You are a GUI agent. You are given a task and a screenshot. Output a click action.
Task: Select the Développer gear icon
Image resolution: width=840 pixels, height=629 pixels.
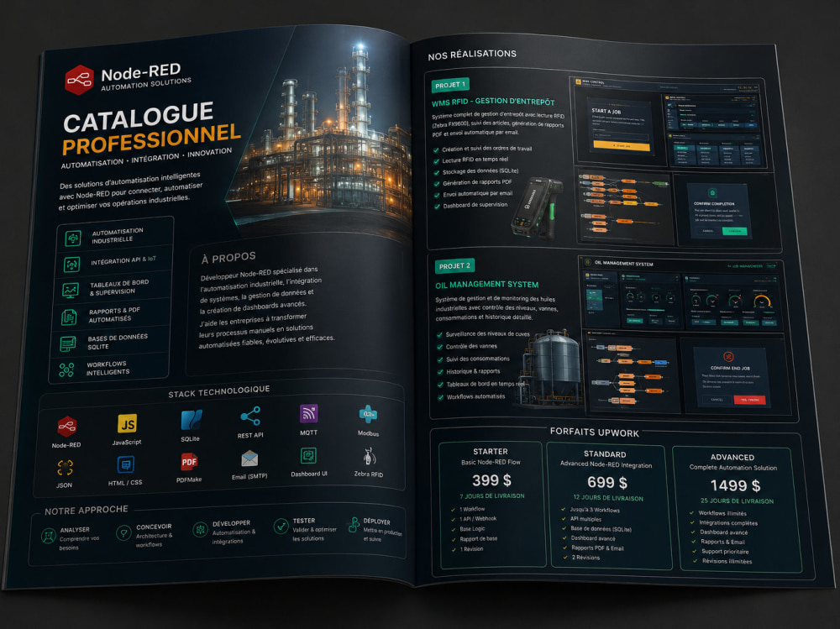click(201, 529)
